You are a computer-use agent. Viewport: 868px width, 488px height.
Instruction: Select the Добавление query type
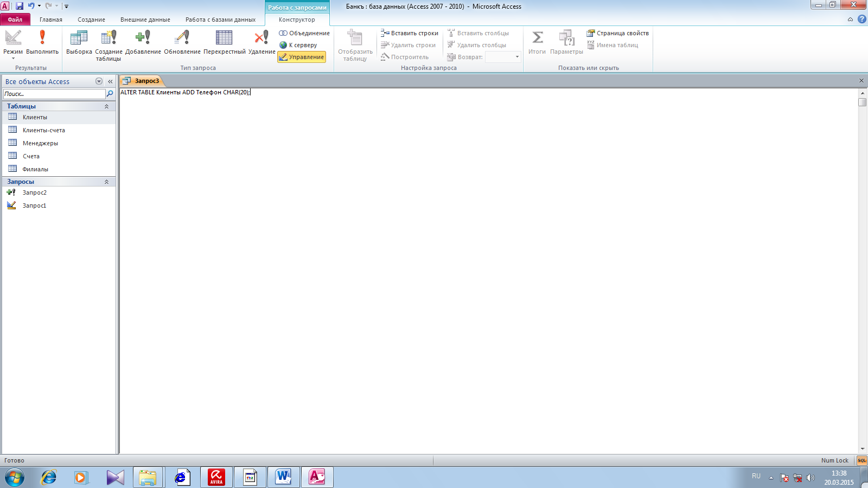point(143,43)
